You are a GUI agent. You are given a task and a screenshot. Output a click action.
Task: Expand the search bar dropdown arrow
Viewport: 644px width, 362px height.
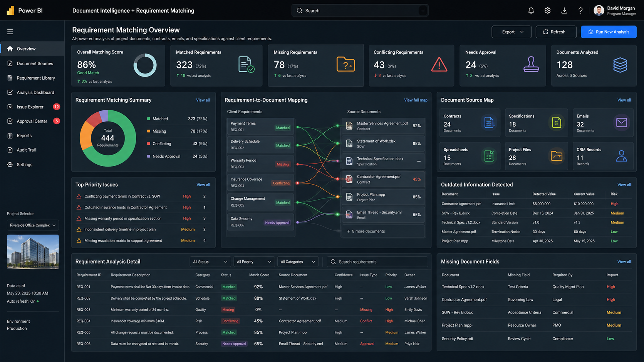point(423,11)
